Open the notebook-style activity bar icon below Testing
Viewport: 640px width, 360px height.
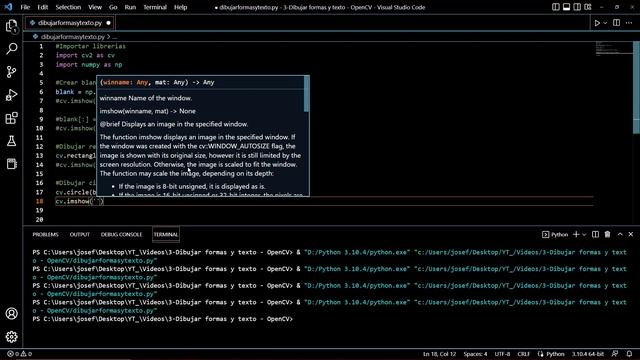pyautogui.click(x=11, y=164)
